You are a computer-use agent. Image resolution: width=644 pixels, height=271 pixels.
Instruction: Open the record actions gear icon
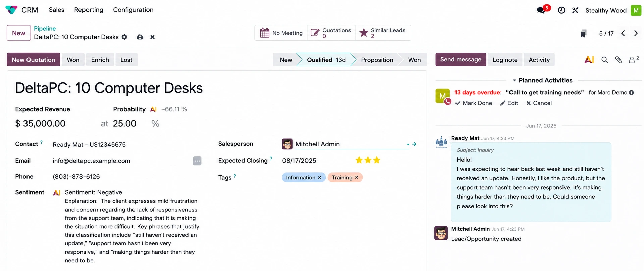124,37
